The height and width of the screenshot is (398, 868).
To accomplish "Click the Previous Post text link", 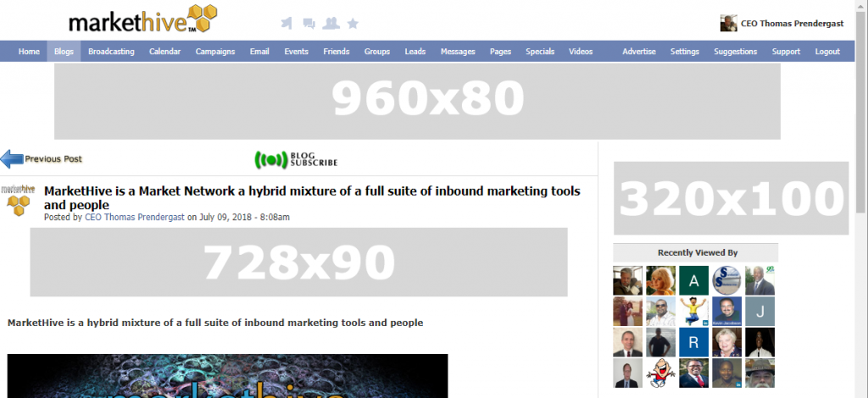I will (x=53, y=158).
